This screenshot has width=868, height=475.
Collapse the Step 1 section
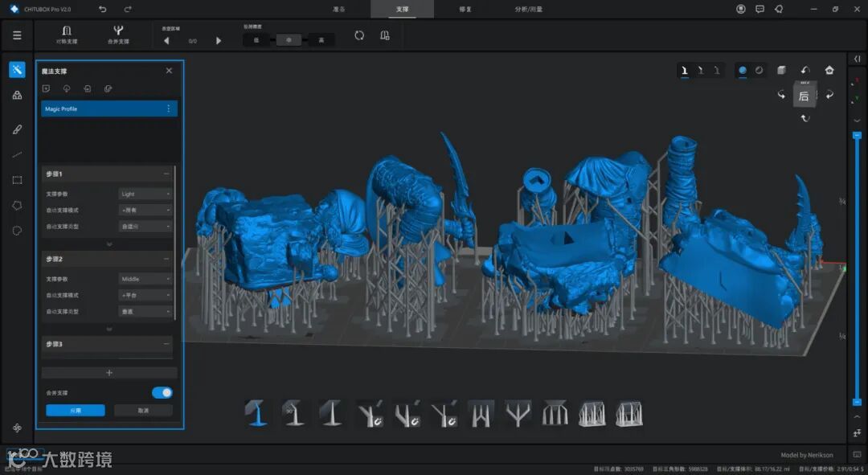166,174
